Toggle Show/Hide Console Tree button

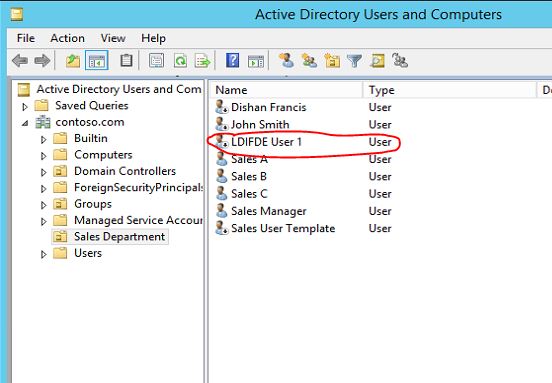[96, 61]
